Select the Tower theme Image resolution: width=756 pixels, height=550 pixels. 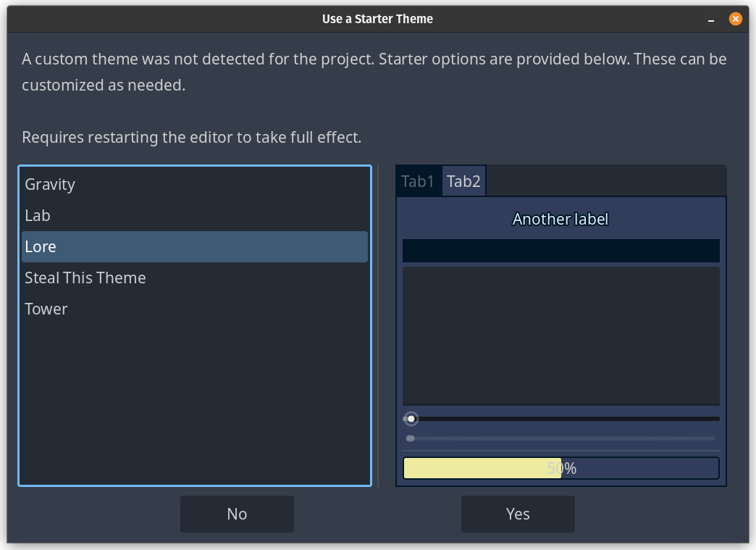point(46,309)
